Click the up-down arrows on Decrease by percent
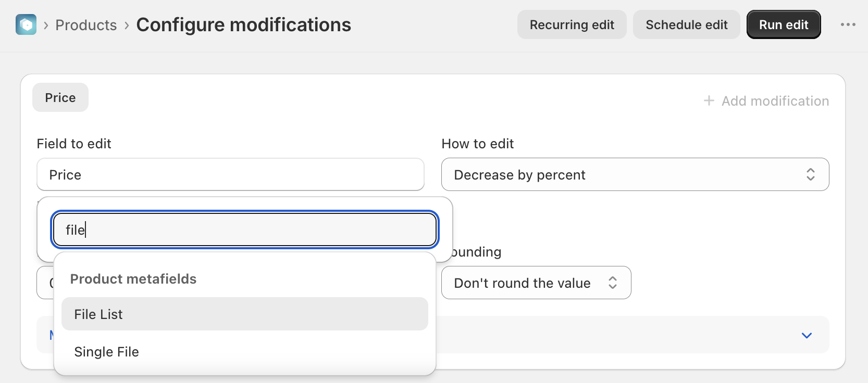This screenshot has width=868, height=383. [x=810, y=174]
